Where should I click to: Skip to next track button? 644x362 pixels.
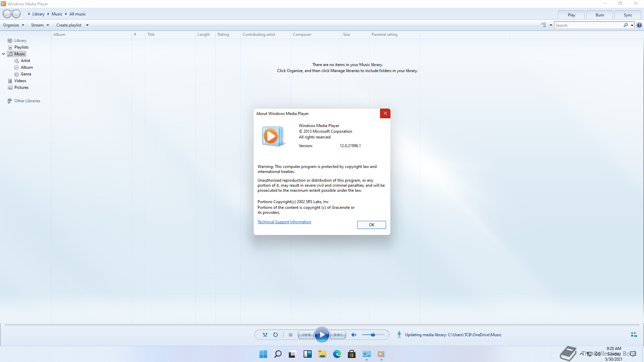coord(338,335)
